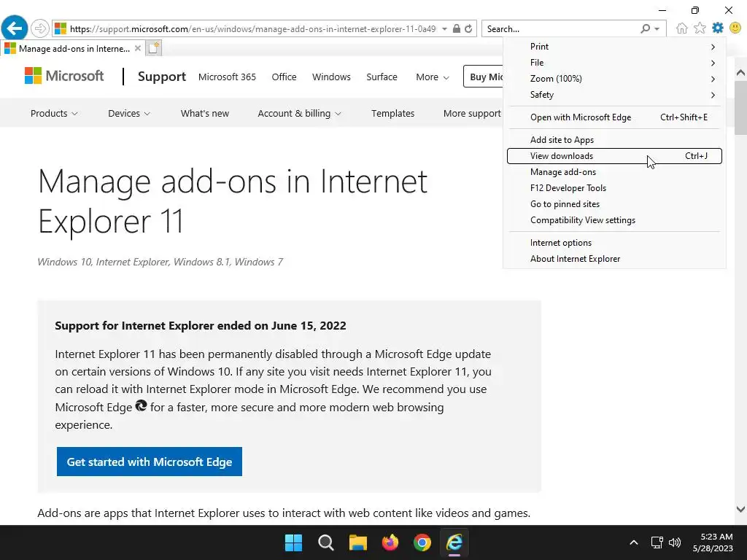
Task: Click the page scrollbar up arrow
Action: (x=740, y=73)
